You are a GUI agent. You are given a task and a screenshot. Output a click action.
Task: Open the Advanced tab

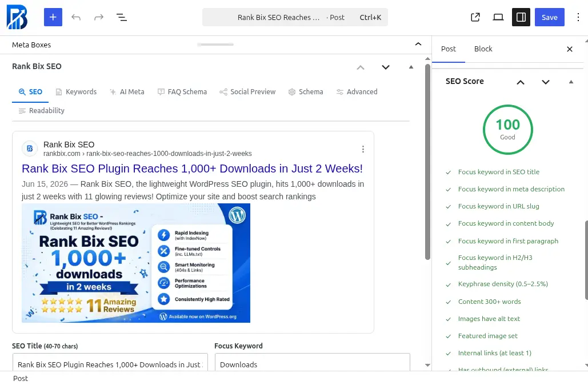tap(357, 92)
